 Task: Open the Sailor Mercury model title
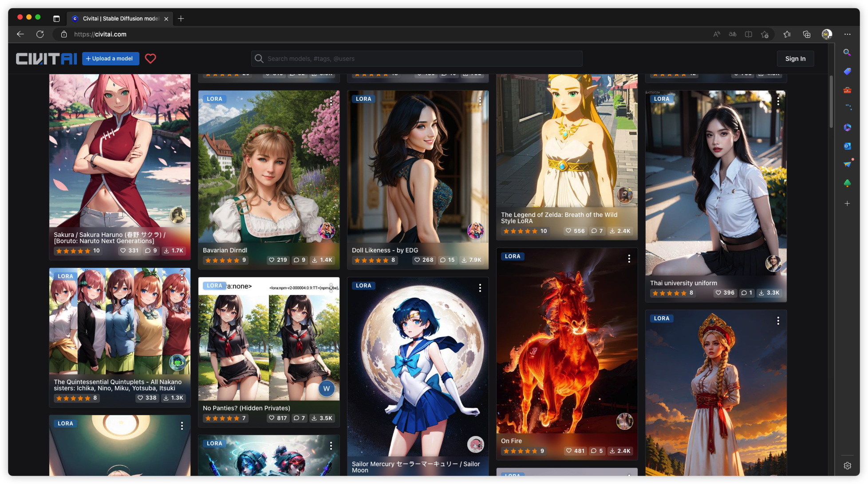416,467
